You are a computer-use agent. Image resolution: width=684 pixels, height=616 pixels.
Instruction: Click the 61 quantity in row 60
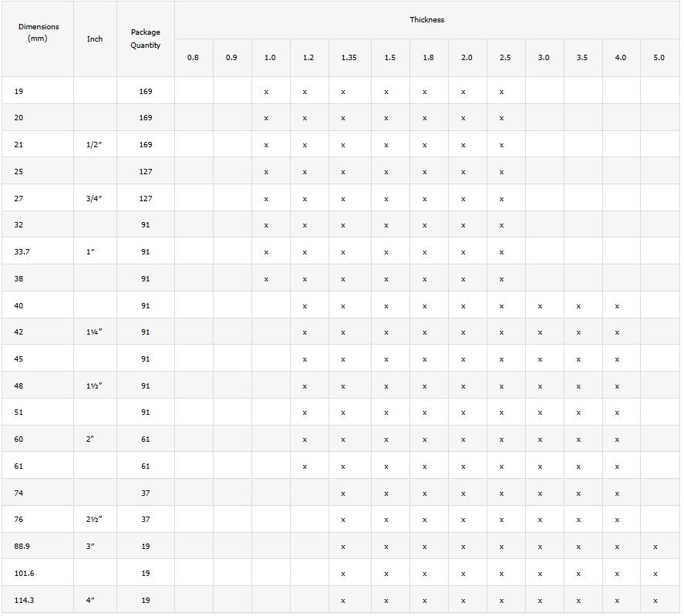[x=145, y=439]
